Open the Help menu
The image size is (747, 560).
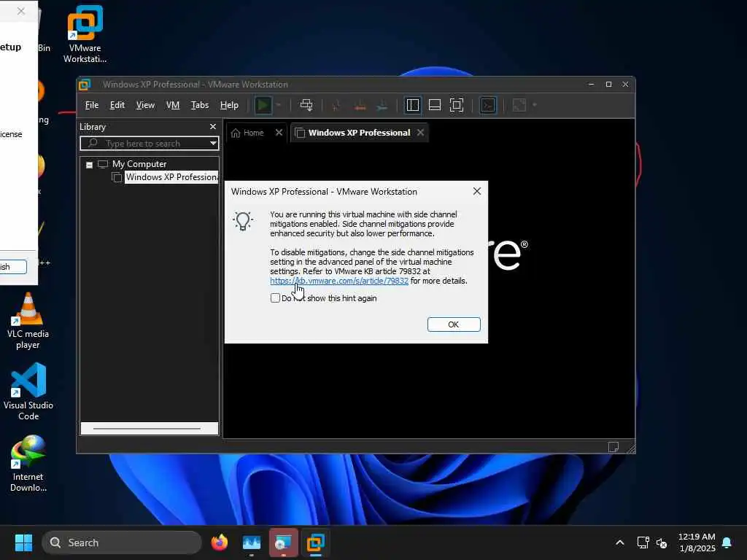229,105
